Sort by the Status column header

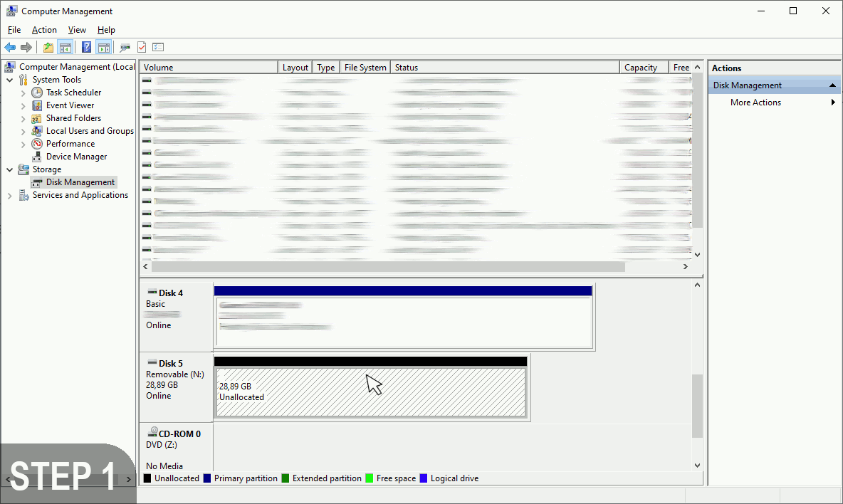click(505, 67)
